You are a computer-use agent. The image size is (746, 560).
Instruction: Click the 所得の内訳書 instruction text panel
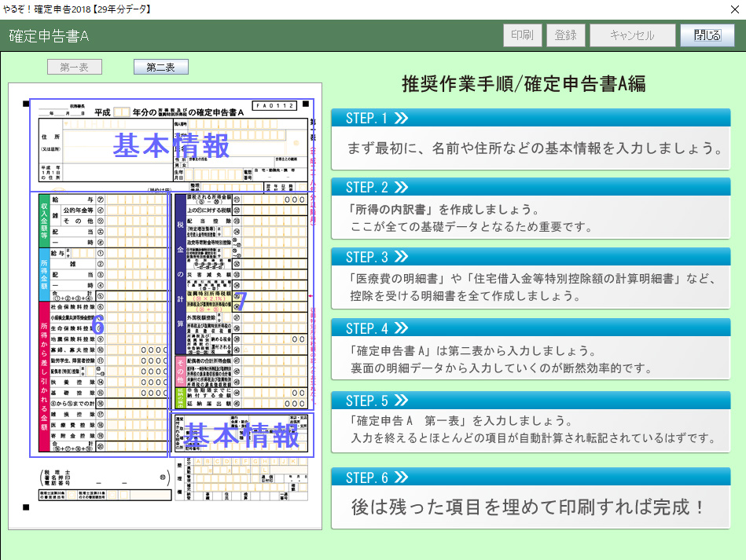pyautogui.click(x=531, y=219)
